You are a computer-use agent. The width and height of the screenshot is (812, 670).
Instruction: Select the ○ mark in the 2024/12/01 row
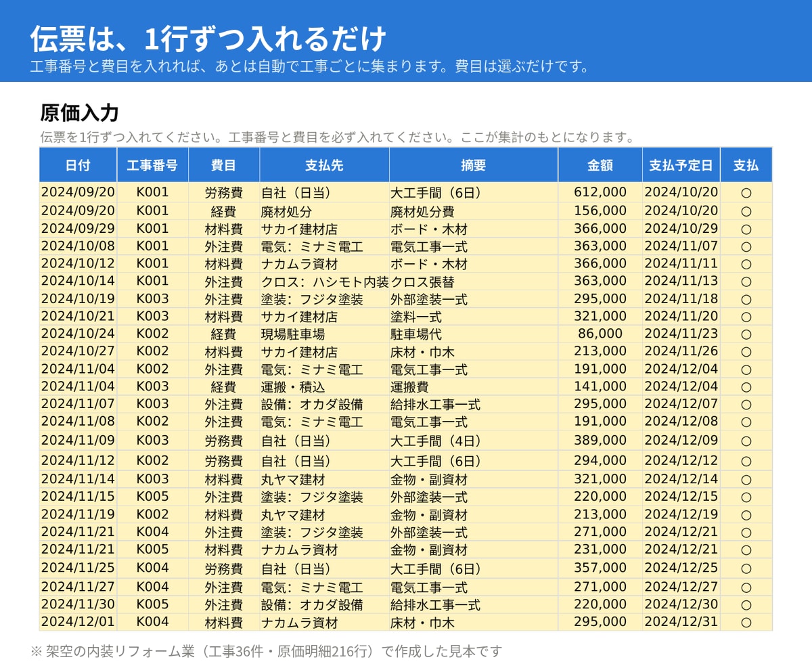[x=746, y=623]
